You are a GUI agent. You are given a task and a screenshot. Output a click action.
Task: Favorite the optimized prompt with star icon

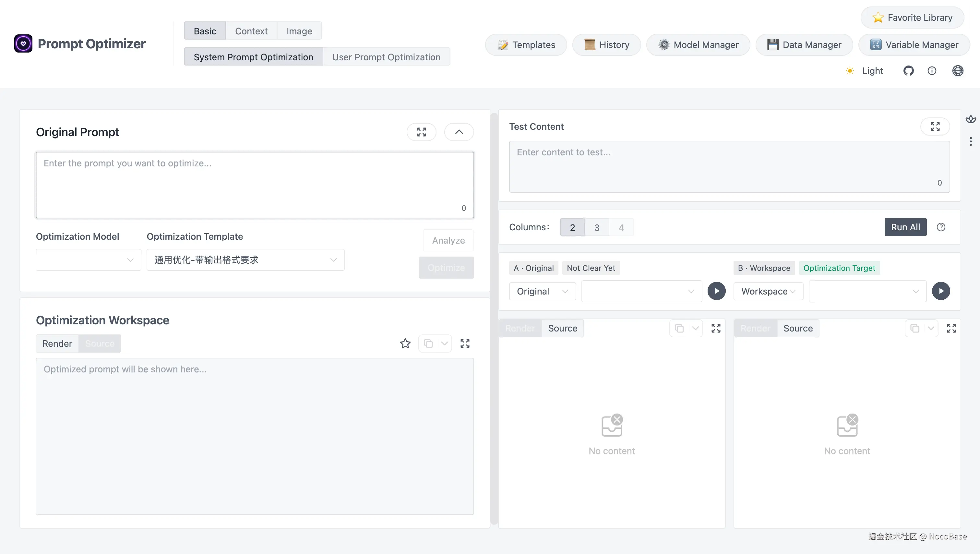(405, 343)
